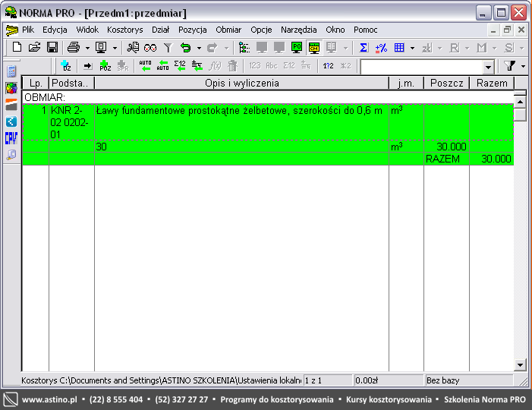Expand the undo history dropdown arrow
532x410 pixels.
pyautogui.click(x=199, y=48)
